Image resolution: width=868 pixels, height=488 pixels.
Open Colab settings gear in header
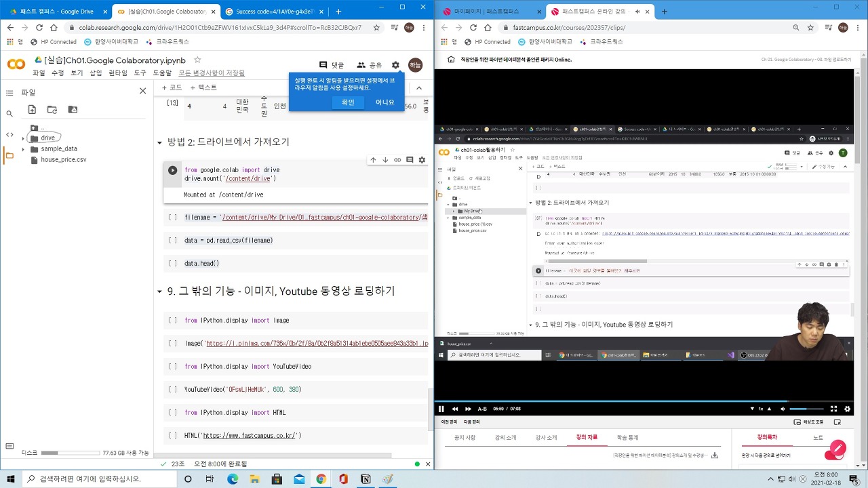(x=395, y=65)
